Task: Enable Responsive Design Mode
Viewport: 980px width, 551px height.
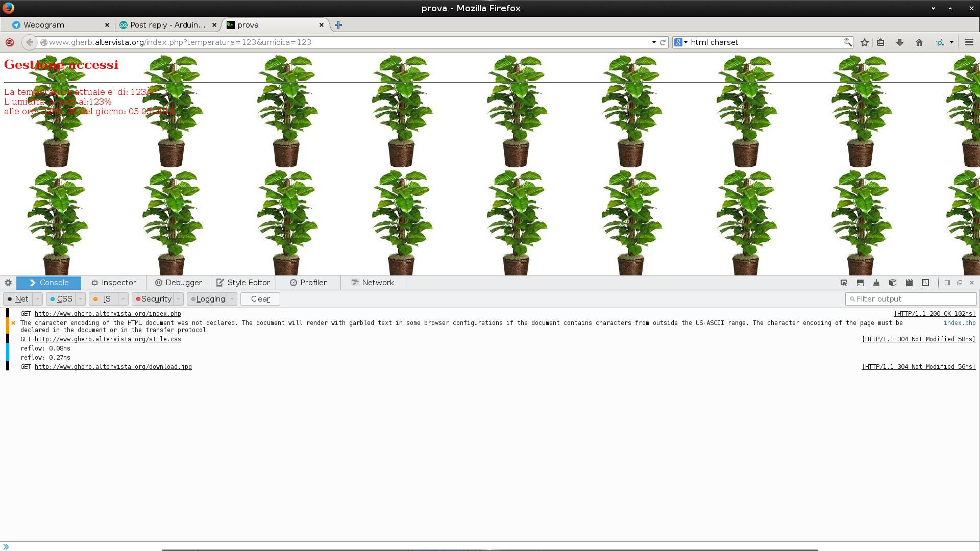Action: (x=925, y=283)
